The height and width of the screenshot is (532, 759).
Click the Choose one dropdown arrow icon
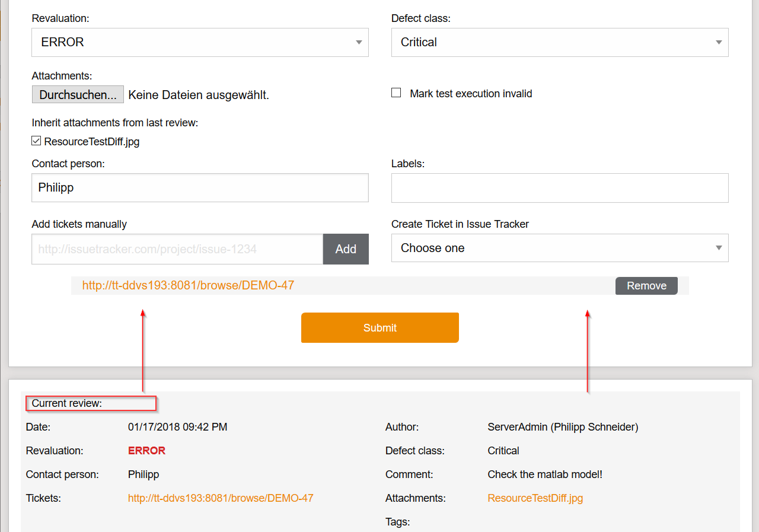[718, 248]
